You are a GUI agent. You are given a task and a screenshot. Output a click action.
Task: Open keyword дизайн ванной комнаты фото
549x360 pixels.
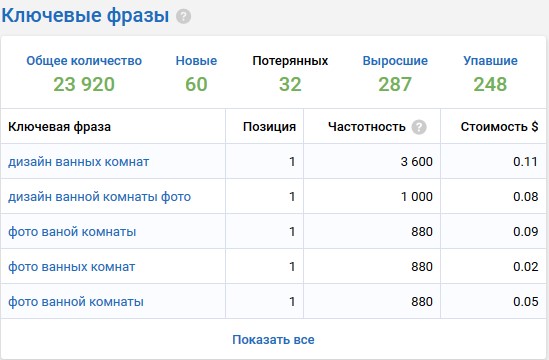(100, 197)
